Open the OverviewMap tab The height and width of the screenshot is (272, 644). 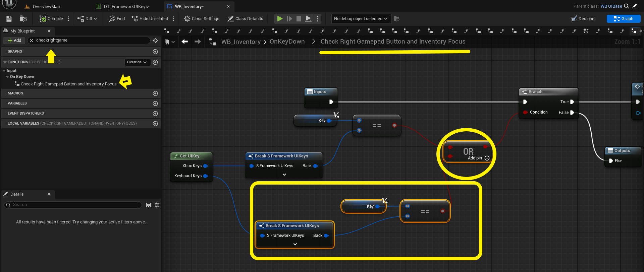click(46, 6)
